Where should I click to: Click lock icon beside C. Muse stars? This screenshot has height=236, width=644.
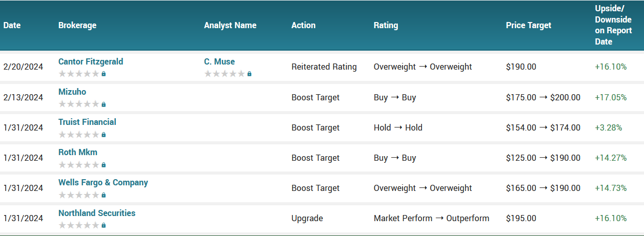[x=249, y=74]
